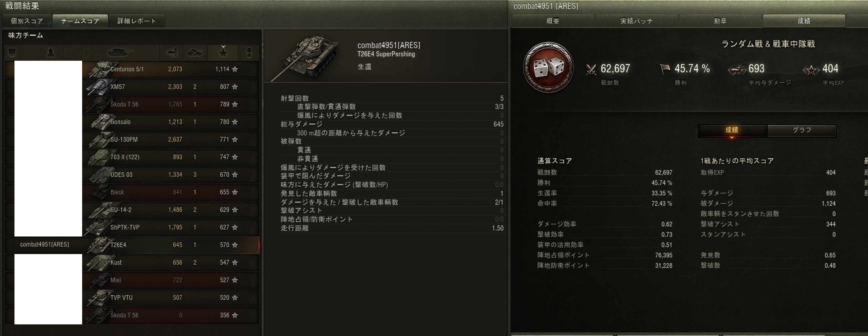This screenshot has height=336, width=868.
Task: Click the T26E4 SuperPershing tank image
Action: 305,58
